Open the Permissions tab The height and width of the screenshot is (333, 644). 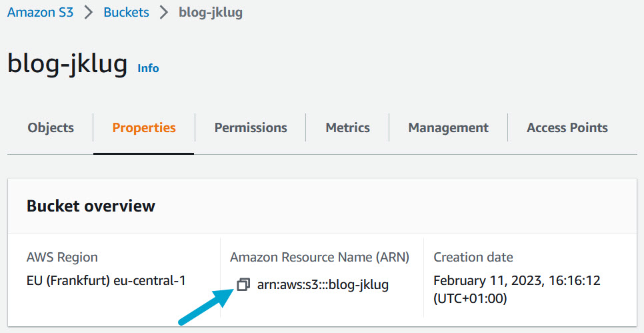[251, 127]
